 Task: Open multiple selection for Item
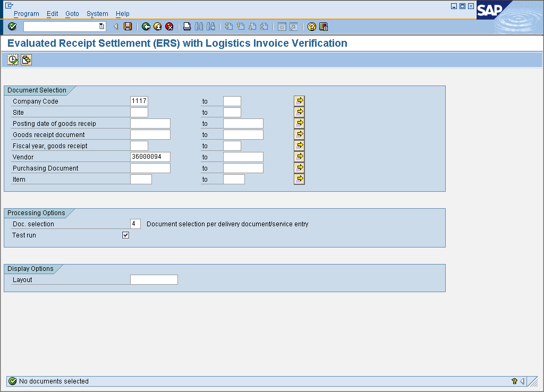[299, 179]
